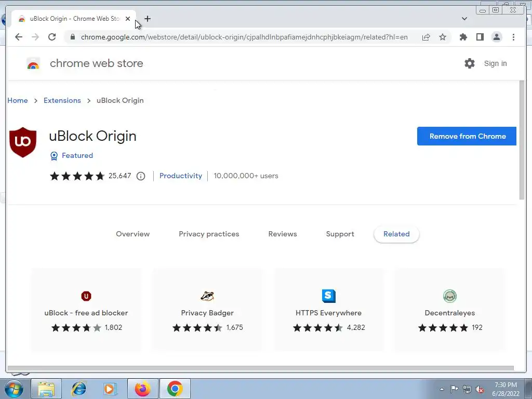Launch Internet Explorer from the taskbar
532x399 pixels.
point(78,389)
